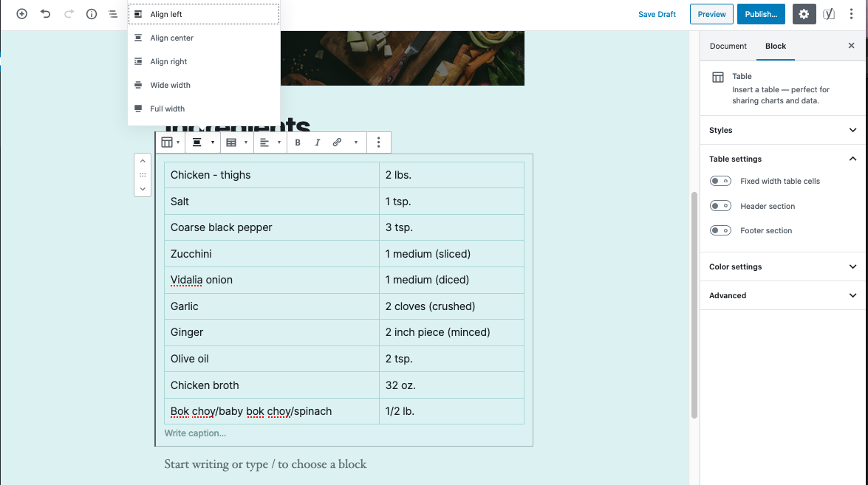Screen dimensions: 868x485
Task: Open the block navigation list icon
Action: (x=113, y=14)
